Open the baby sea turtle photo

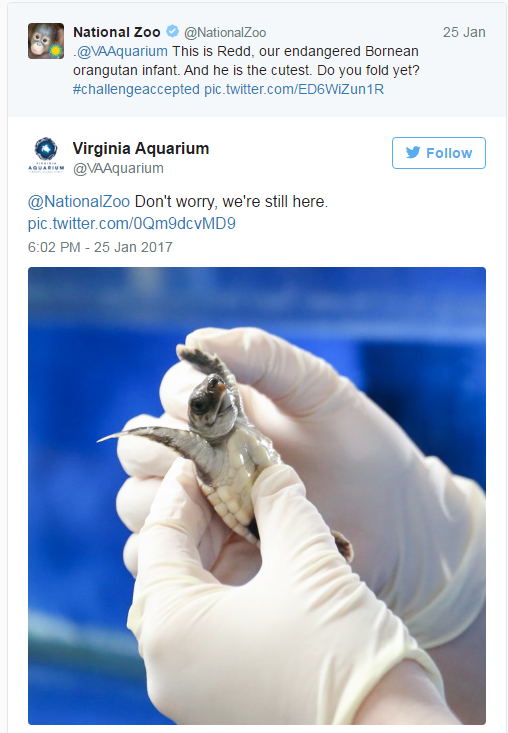[257, 496]
